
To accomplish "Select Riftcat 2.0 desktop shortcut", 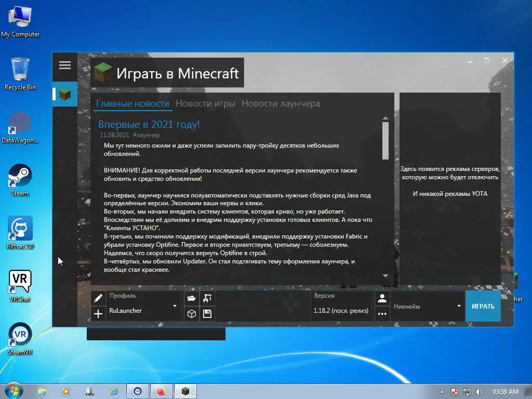I will click(x=20, y=233).
